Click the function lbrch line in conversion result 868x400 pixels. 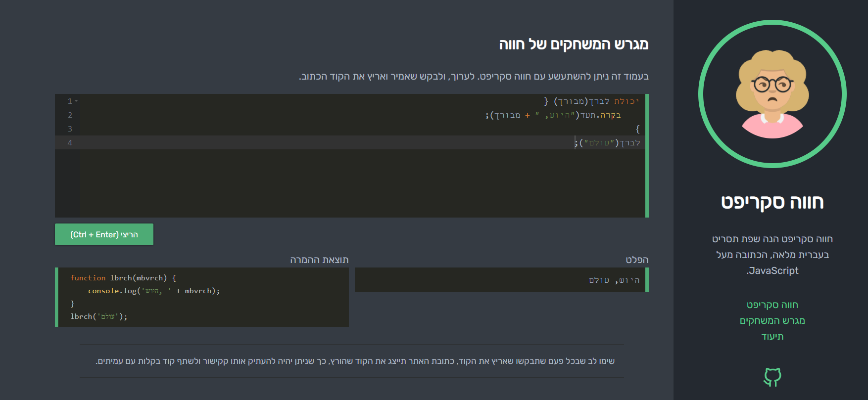pyautogui.click(x=123, y=278)
